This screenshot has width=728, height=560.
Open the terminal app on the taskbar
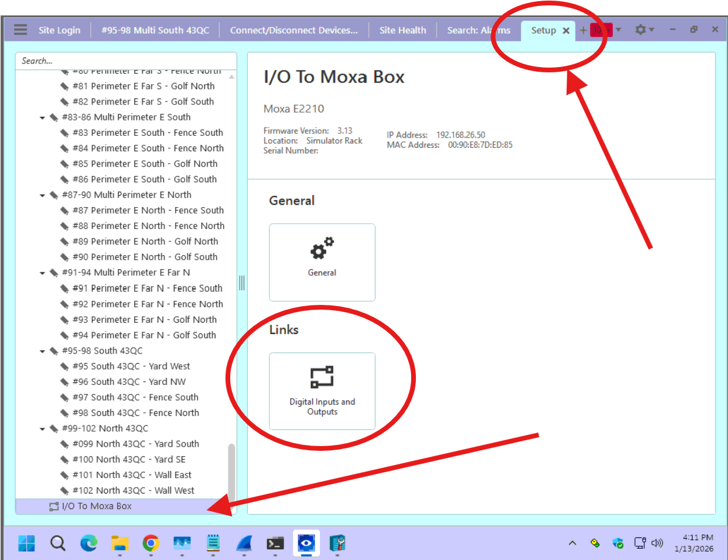[x=275, y=543]
